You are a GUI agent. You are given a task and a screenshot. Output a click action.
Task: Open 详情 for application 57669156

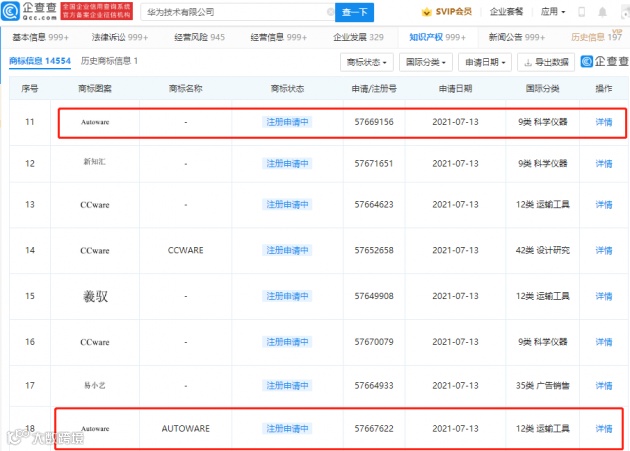(x=603, y=122)
